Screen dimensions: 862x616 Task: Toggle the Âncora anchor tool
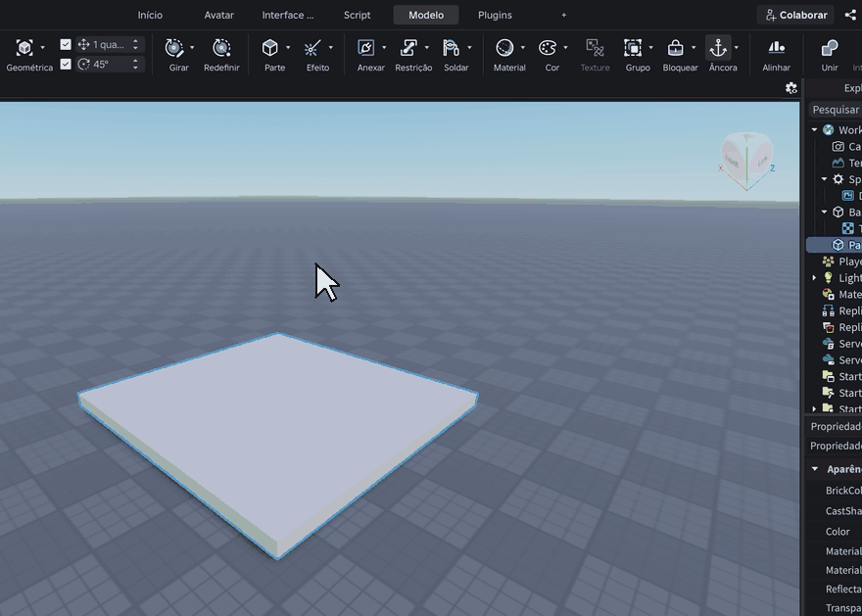click(x=718, y=48)
